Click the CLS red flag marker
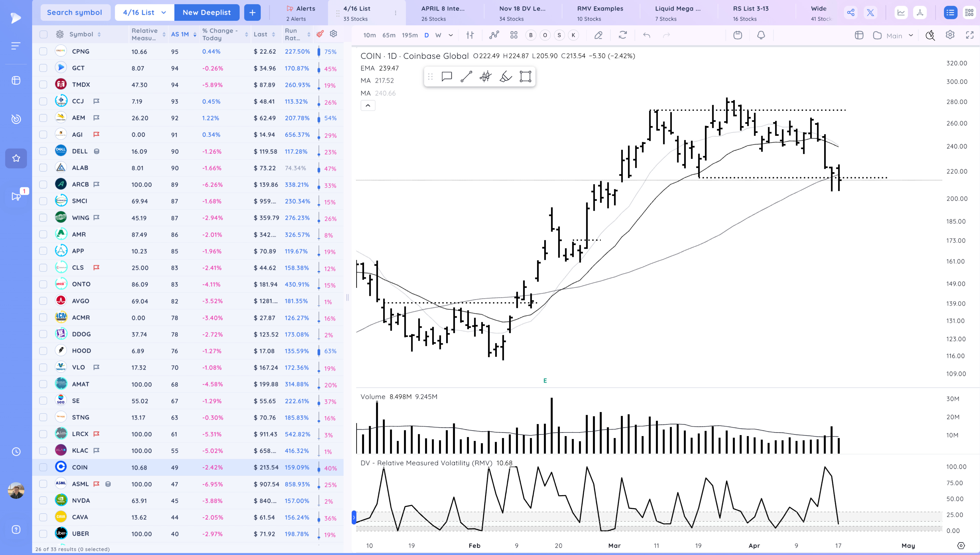Screen dimensions: 980x555 click(x=96, y=268)
